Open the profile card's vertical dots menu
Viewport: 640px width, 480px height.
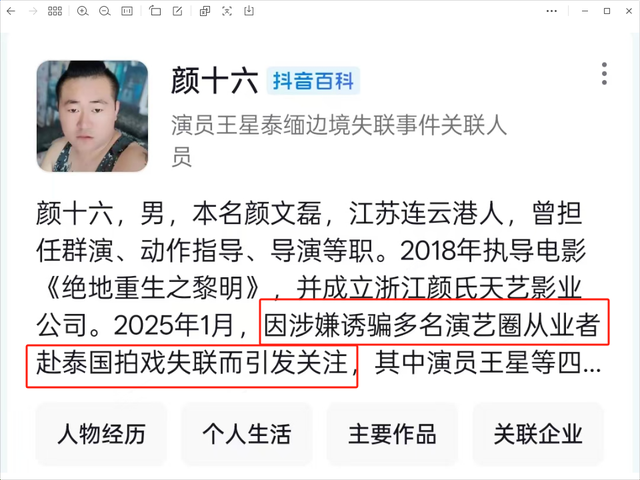pos(604,74)
